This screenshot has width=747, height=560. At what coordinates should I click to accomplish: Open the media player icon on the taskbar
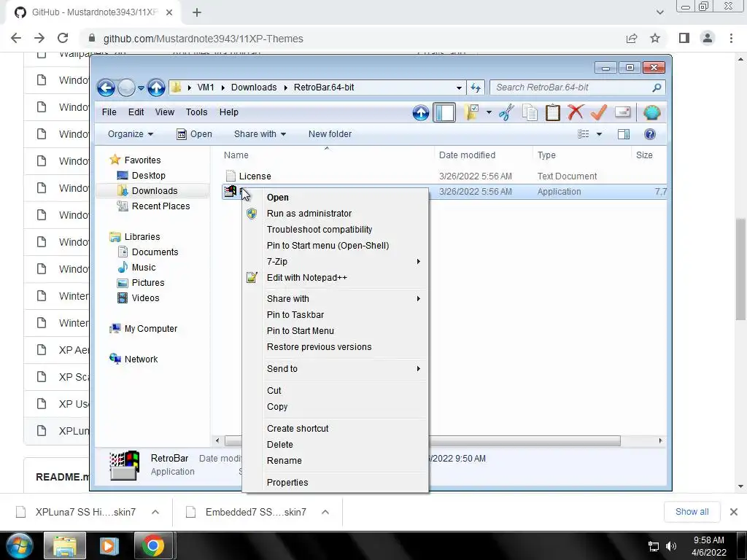[109, 545]
